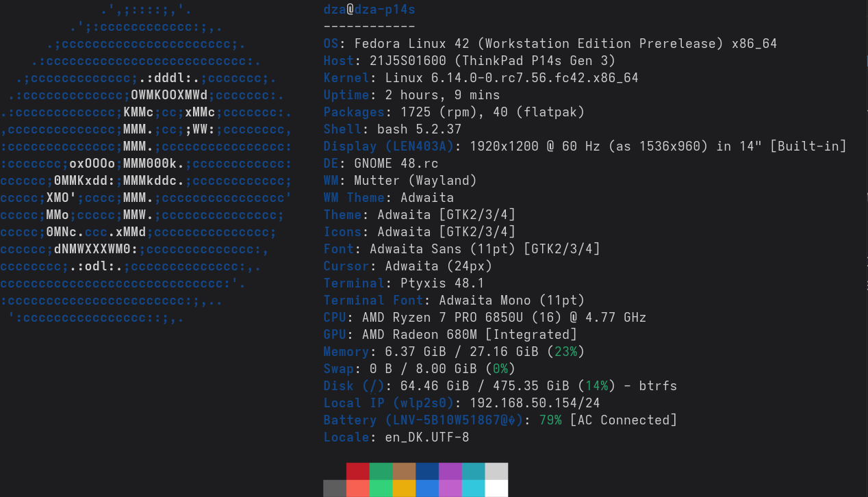Click the Font line 'Adwaita Sans (11pt)'

462,249
